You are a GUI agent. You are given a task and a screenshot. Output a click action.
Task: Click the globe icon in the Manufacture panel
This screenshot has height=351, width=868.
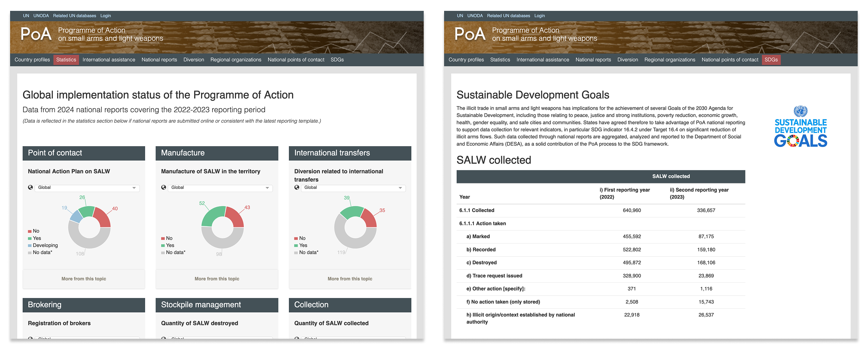click(x=163, y=187)
